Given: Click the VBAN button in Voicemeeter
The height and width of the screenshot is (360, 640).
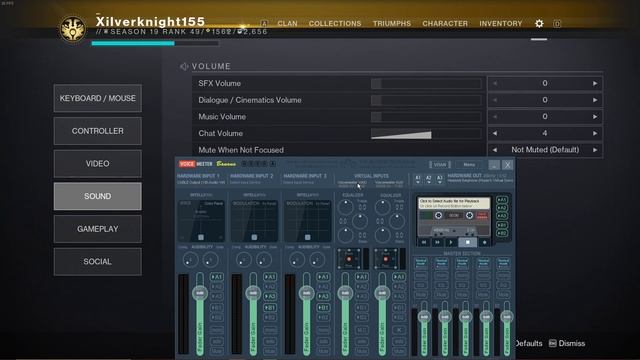Looking at the screenshot, I should [440, 164].
